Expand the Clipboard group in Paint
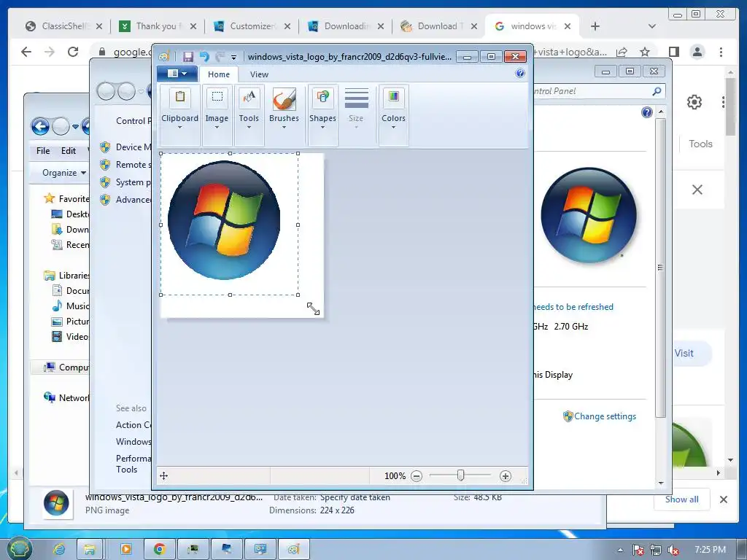The image size is (747, 560). point(179,114)
